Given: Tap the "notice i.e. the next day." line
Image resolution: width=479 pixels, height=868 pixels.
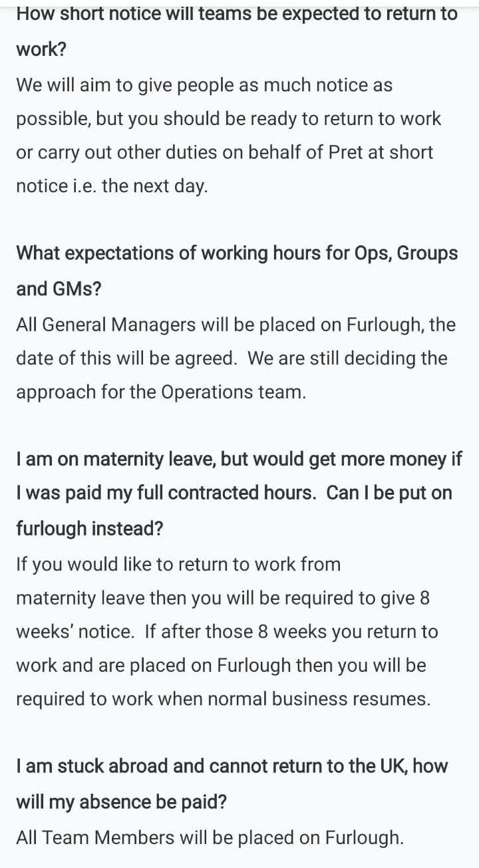Looking at the screenshot, I should pyautogui.click(x=112, y=186).
